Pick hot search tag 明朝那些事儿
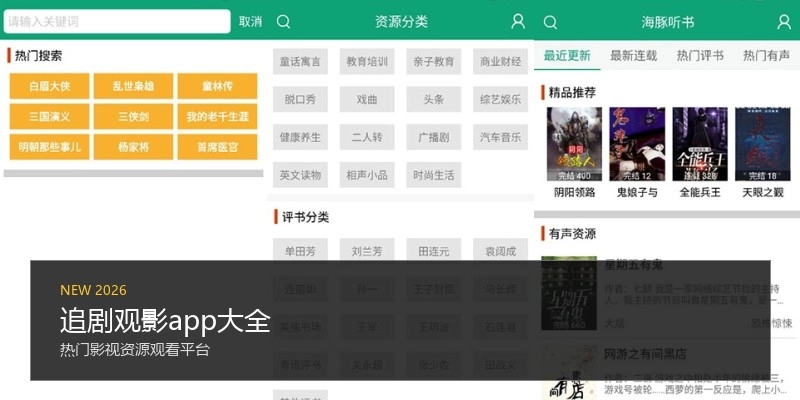 coord(49,147)
